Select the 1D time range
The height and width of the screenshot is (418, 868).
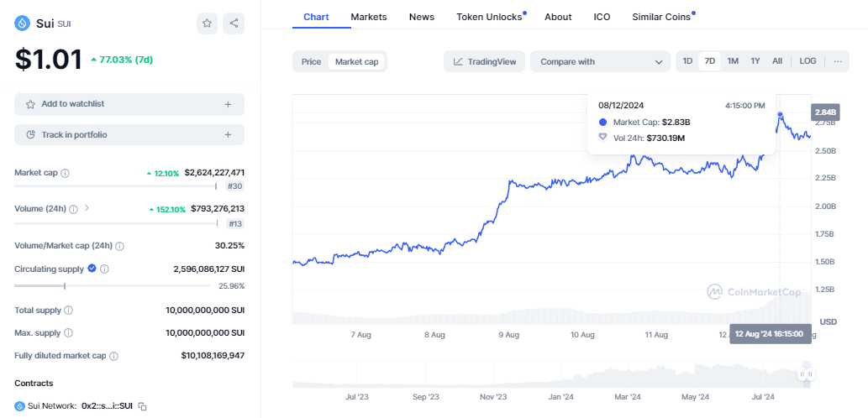point(687,60)
